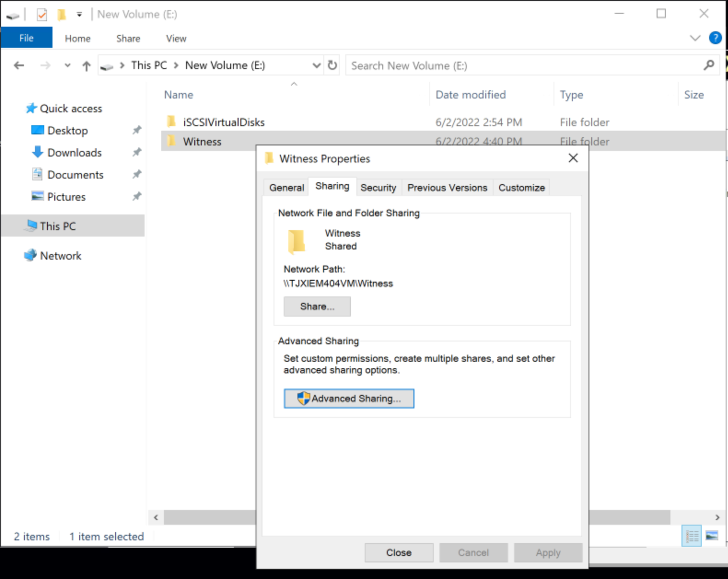This screenshot has height=579, width=728.
Task: Expand the address bar history dropdown
Action: coord(316,65)
